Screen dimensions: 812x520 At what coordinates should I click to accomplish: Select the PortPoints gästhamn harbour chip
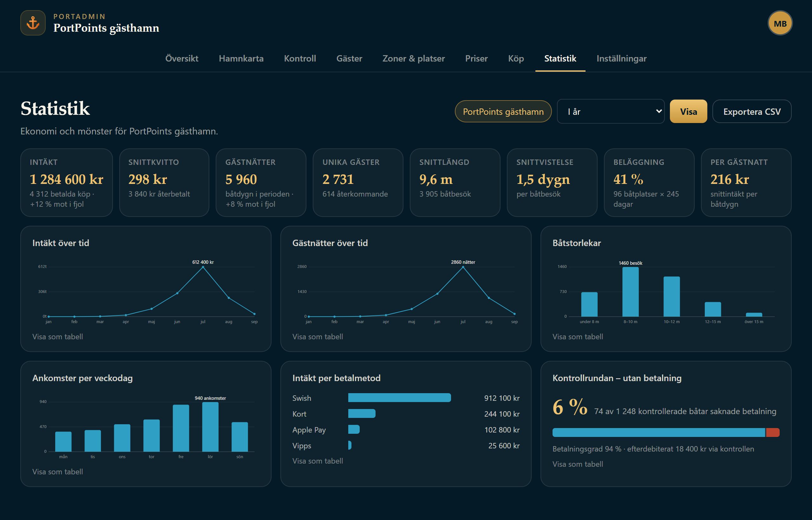tap(503, 111)
